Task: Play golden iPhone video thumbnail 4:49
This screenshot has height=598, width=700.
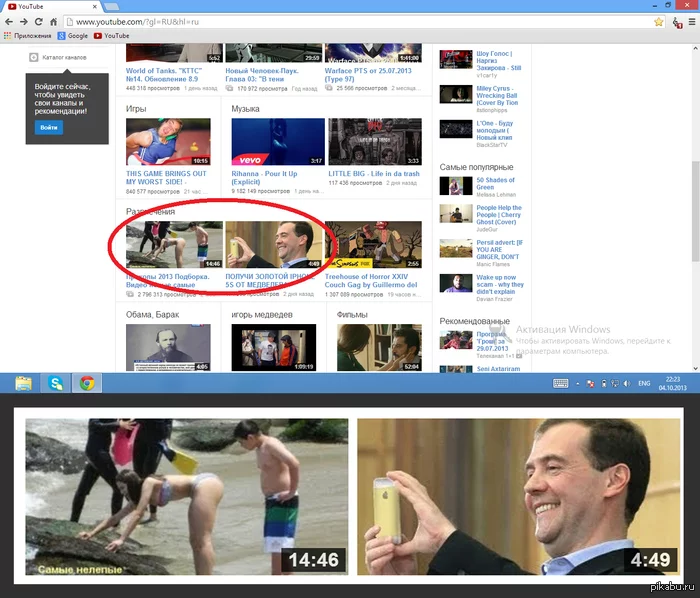Action: [274, 245]
